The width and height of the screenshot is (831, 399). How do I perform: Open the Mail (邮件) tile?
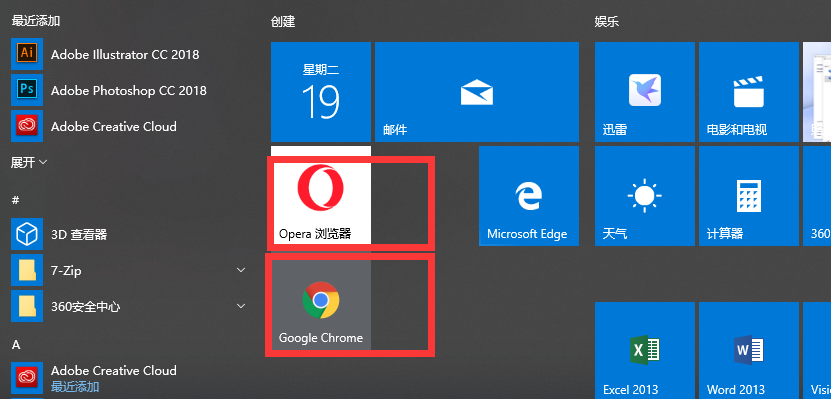476,92
